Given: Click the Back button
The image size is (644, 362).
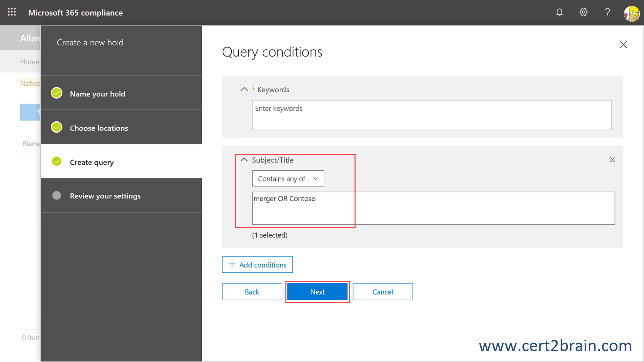Looking at the screenshot, I should [x=252, y=292].
